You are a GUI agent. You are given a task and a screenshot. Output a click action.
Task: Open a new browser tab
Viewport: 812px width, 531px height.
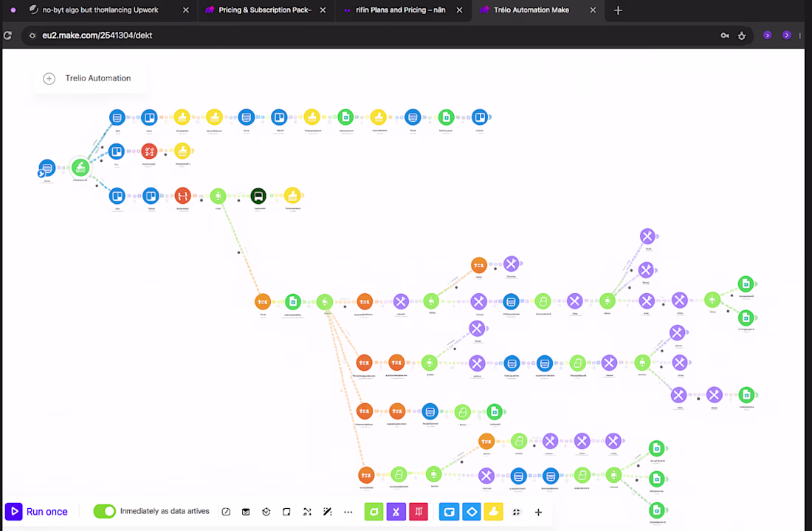(618, 10)
